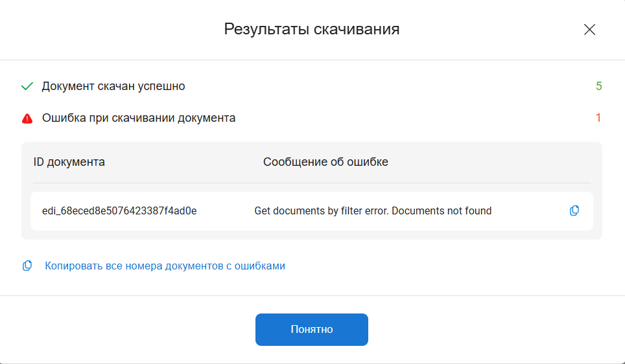This screenshot has height=364, width=625.
Task: Click the 'Ошибка при скачивании документа' status label
Action: pos(139,118)
